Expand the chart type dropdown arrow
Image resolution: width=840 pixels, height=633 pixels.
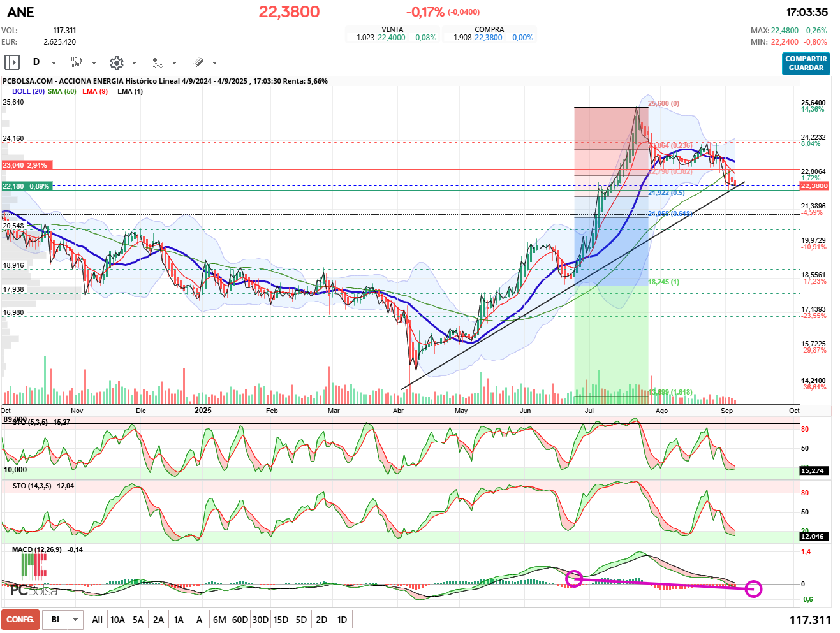coord(94,63)
